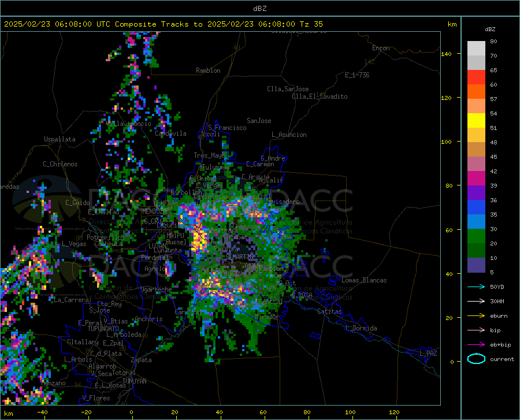Click the magenta eb+bip arrow legend icon

[476, 344]
